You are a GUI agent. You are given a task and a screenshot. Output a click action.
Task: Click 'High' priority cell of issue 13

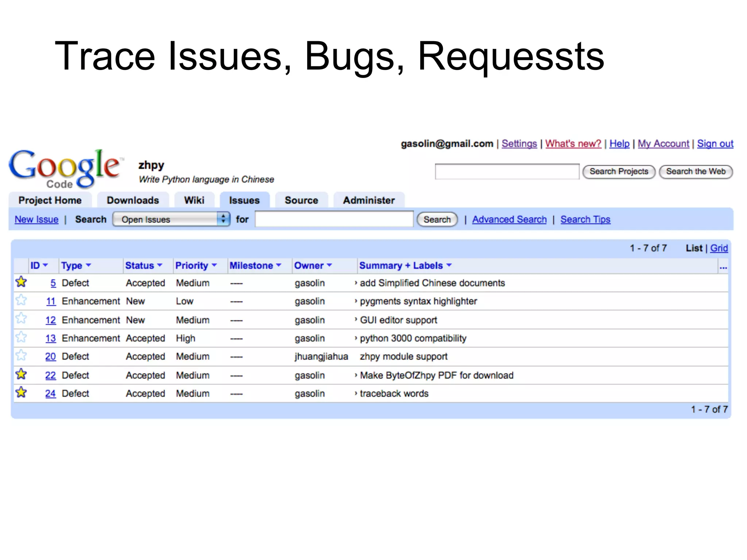[x=186, y=338]
